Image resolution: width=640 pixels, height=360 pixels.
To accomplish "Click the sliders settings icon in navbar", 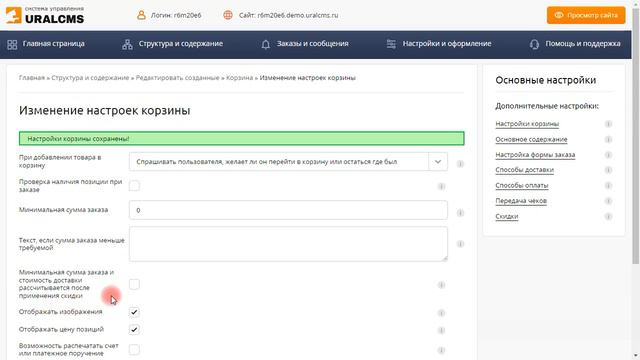I will click(391, 44).
